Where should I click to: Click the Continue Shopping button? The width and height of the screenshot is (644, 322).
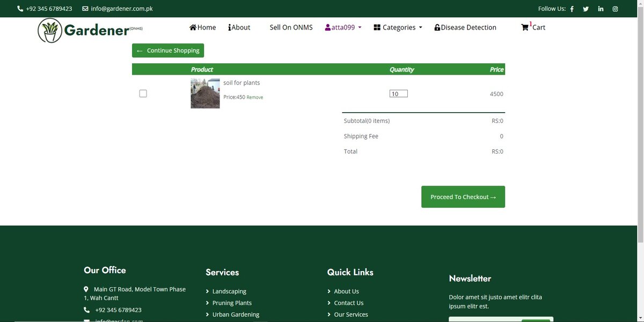pyautogui.click(x=168, y=50)
